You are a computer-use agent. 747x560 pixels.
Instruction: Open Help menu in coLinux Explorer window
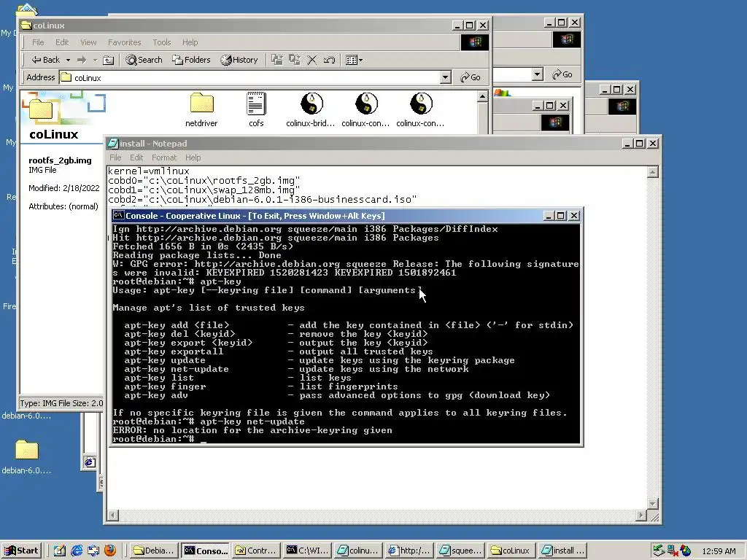point(190,42)
